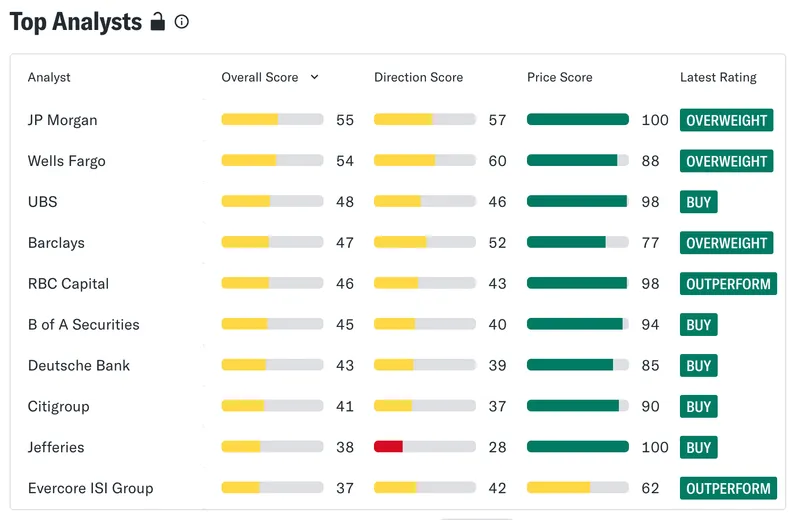Click RBC Capital's OUTPERFORM rating badge
Image resolution: width=800 pixels, height=520 pixels.
pos(728,284)
